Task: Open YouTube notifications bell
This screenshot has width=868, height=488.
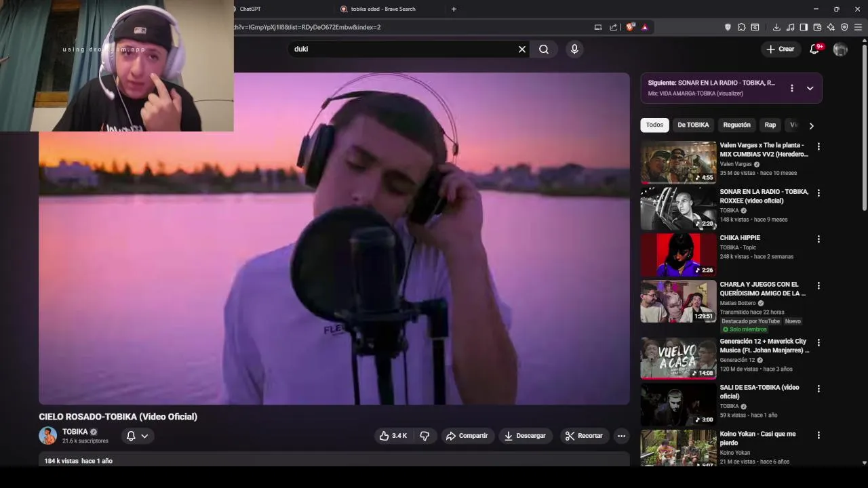Action: pyautogui.click(x=815, y=49)
